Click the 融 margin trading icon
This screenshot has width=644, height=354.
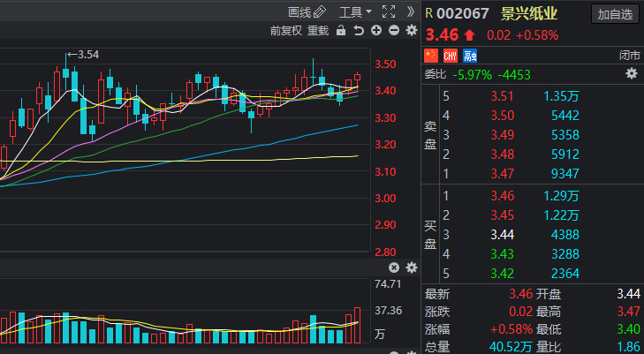click(x=470, y=56)
